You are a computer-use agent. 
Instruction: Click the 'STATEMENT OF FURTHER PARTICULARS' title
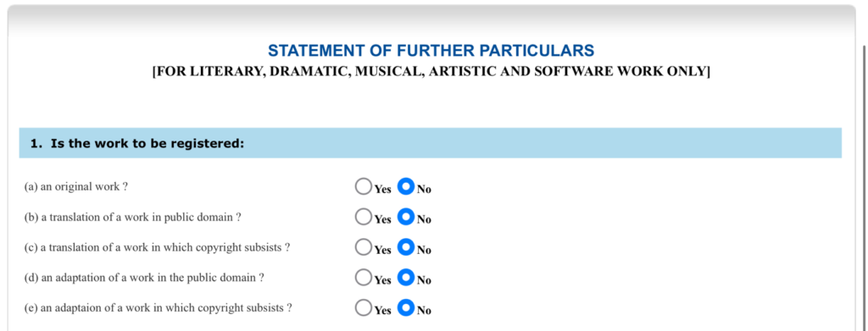click(431, 51)
